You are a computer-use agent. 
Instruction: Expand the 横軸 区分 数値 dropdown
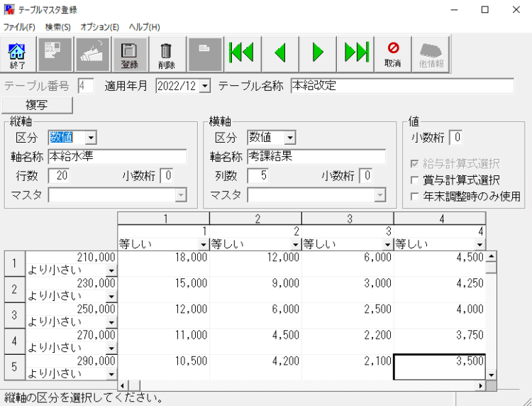(289, 137)
